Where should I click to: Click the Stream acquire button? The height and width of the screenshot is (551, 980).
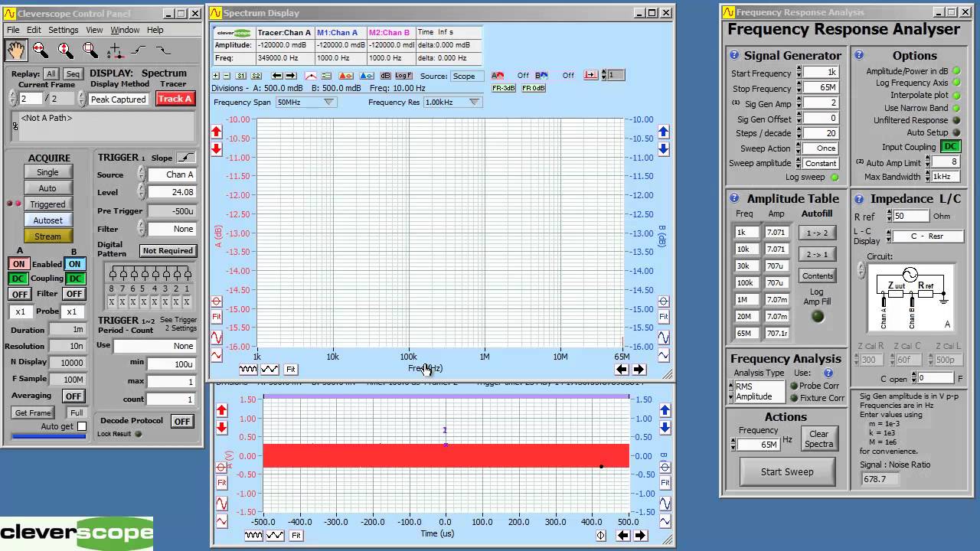click(x=47, y=236)
